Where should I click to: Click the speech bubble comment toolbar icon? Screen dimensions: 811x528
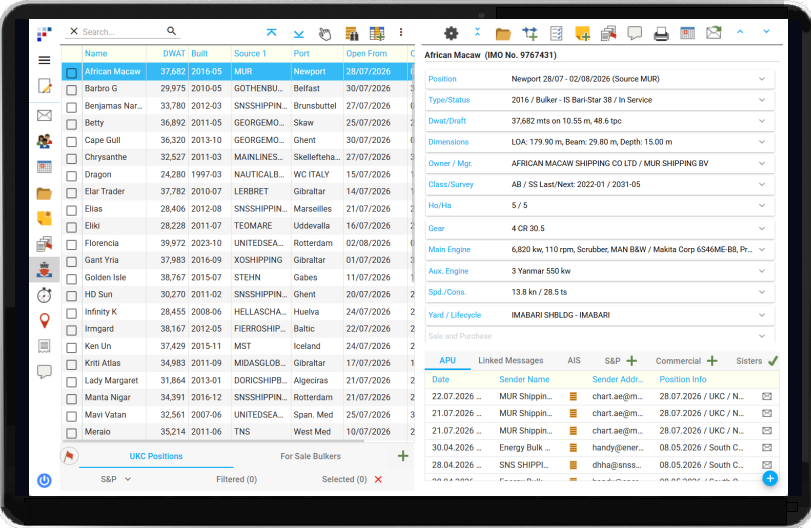(635, 34)
